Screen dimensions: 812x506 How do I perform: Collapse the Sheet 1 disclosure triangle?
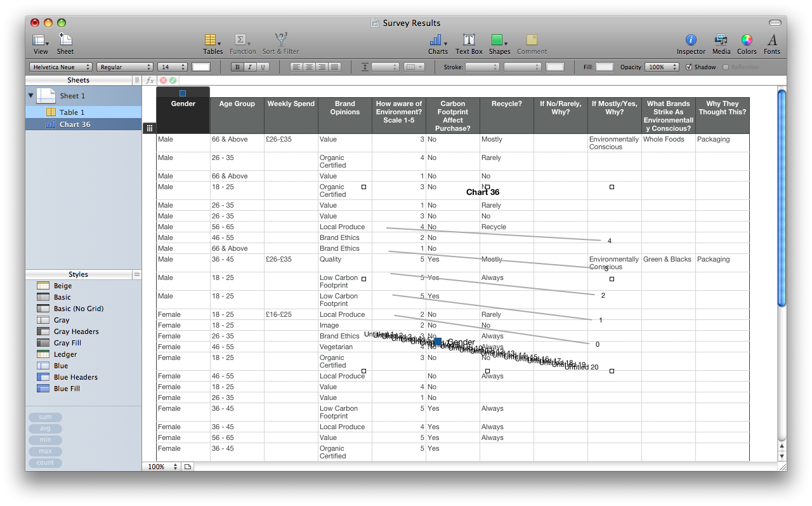(30, 96)
